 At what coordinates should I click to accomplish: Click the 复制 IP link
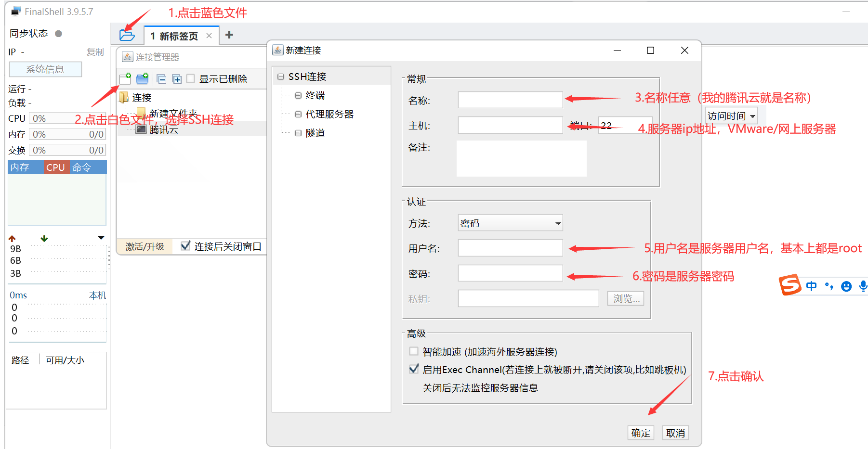click(x=95, y=52)
